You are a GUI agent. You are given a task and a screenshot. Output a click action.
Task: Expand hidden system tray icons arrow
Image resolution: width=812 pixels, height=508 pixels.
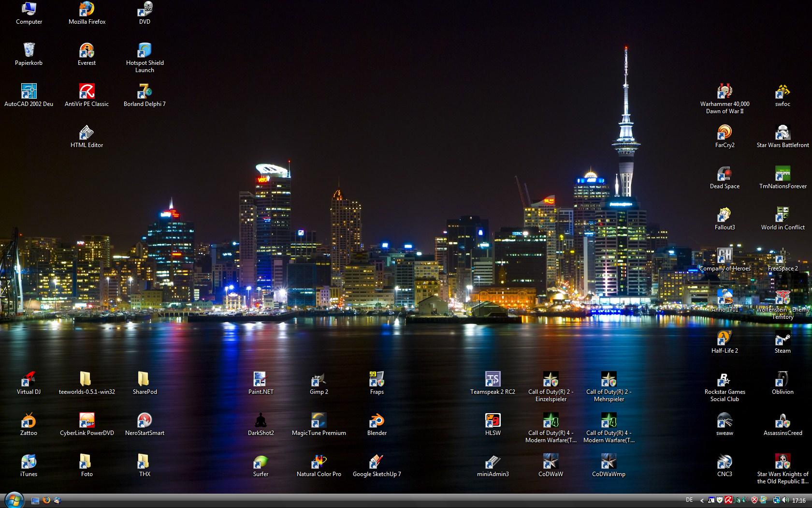coord(702,501)
